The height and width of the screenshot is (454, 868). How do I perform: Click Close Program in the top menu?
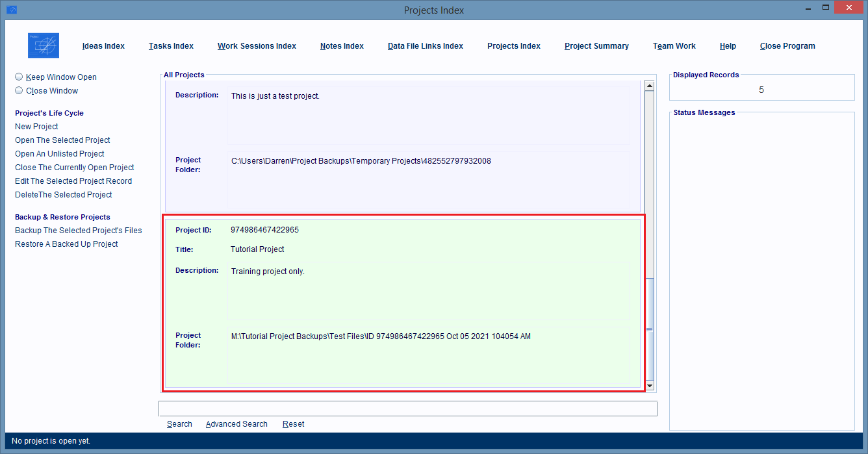787,46
